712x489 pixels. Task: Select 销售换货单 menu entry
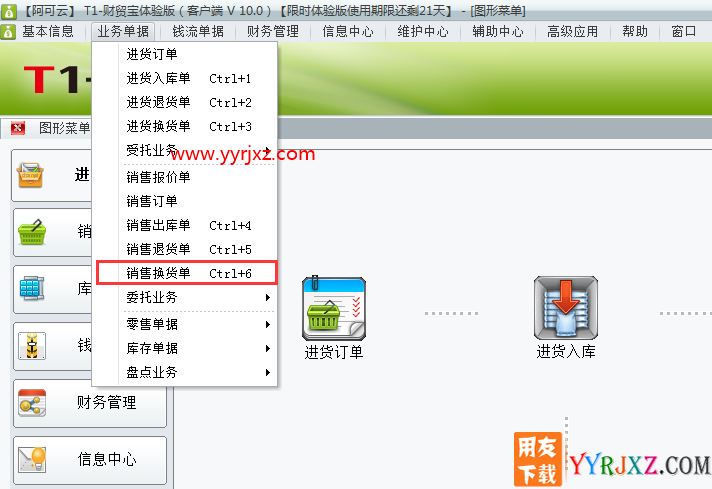pyautogui.click(x=186, y=273)
